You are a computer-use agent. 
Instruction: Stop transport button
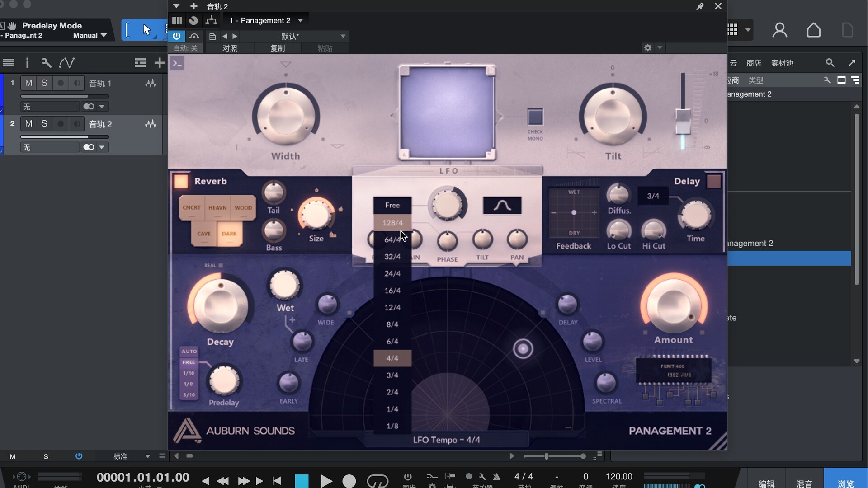pyautogui.click(x=302, y=481)
